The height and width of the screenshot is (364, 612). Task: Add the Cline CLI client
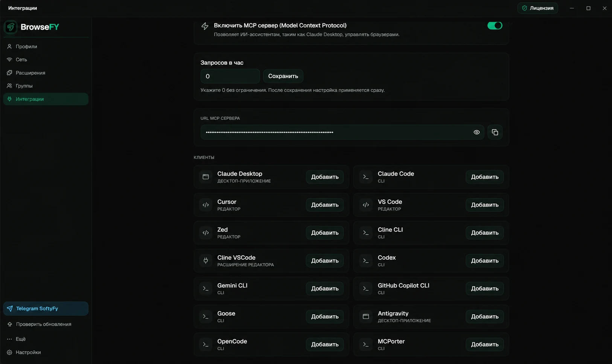tap(485, 233)
